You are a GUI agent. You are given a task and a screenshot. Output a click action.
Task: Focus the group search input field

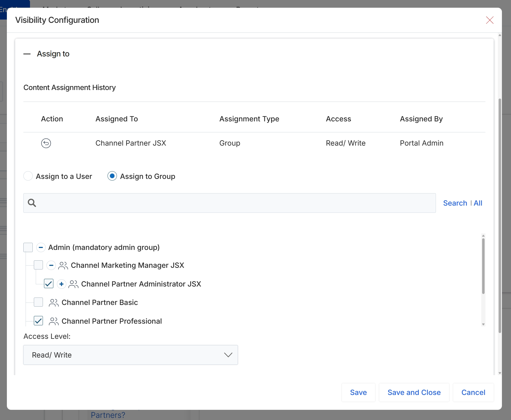(230, 203)
